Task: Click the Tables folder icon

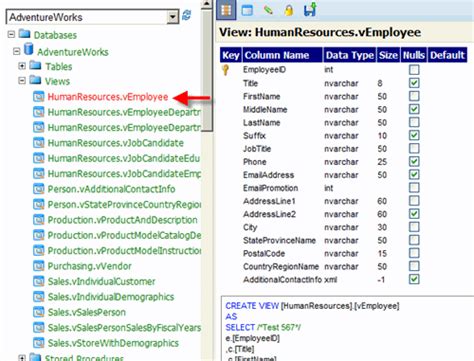Action: (x=35, y=65)
